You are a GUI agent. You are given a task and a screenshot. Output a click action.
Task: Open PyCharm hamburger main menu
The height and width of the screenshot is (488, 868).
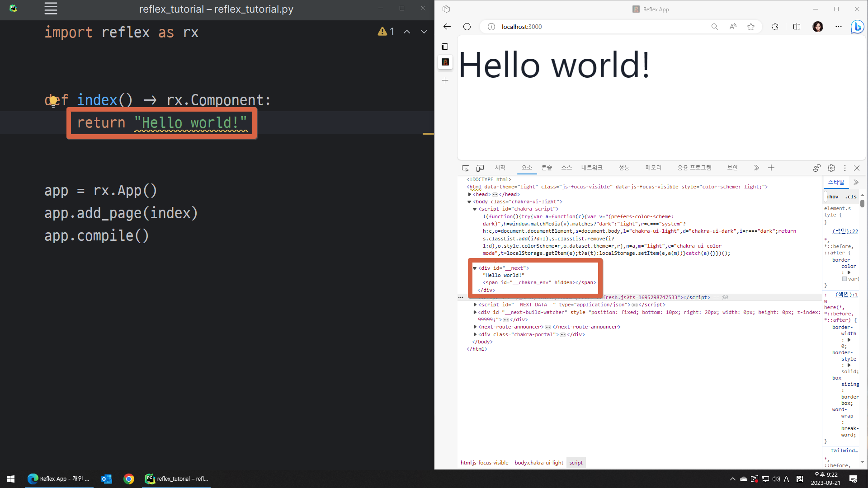[51, 9]
